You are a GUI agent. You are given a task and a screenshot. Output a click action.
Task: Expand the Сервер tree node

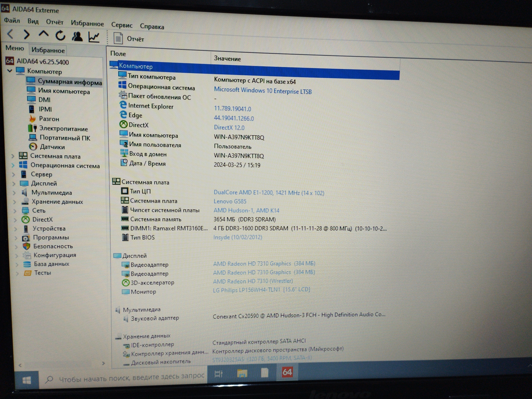tap(14, 174)
